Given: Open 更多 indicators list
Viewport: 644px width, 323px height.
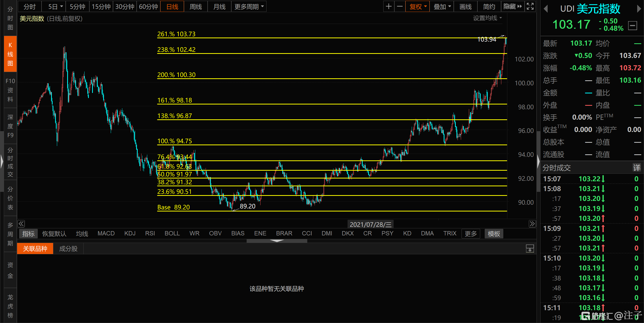Looking at the screenshot, I should 471,234.
